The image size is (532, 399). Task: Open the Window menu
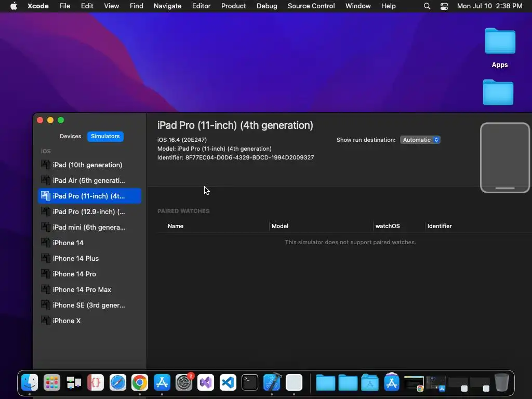pyautogui.click(x=358, y=6)
